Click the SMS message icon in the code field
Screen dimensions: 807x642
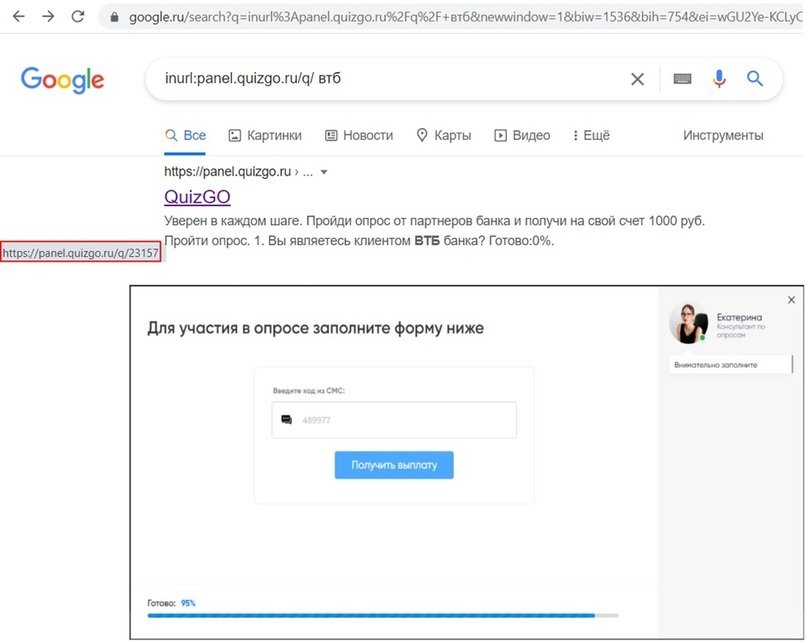click(287, 420)
